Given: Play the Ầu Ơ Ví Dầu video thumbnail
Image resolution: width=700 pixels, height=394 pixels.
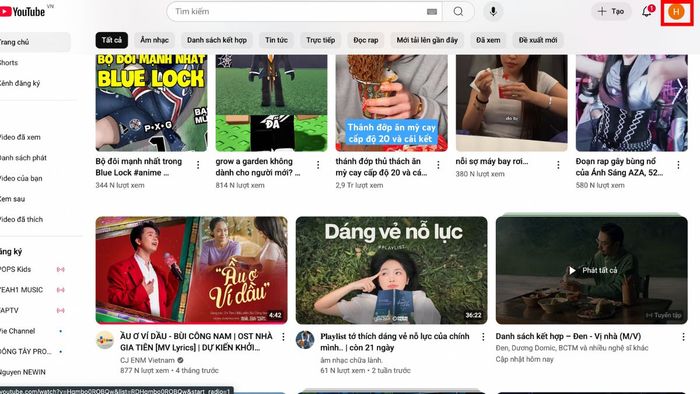Looking at the screenshot, I should tap(192, 270).
